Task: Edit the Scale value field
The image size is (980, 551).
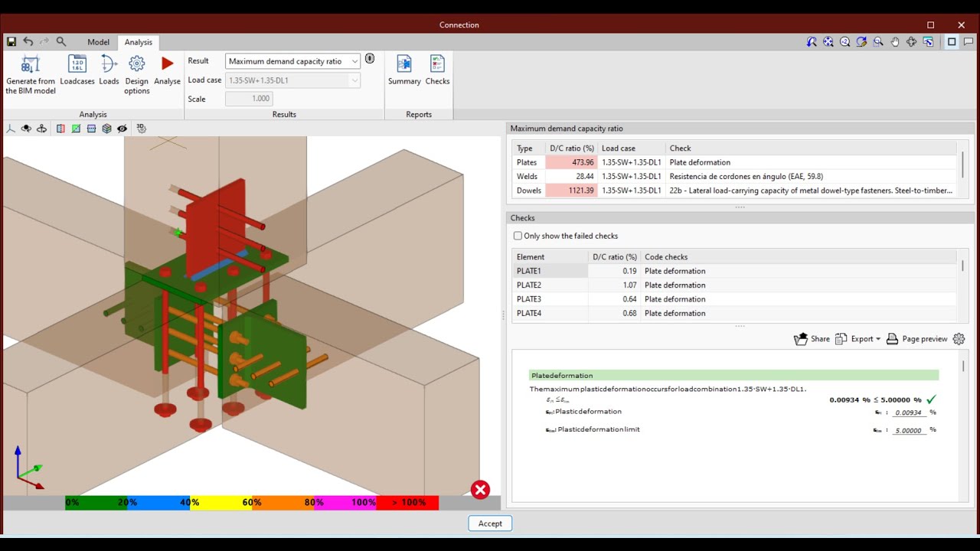Action: coord(249,98)
